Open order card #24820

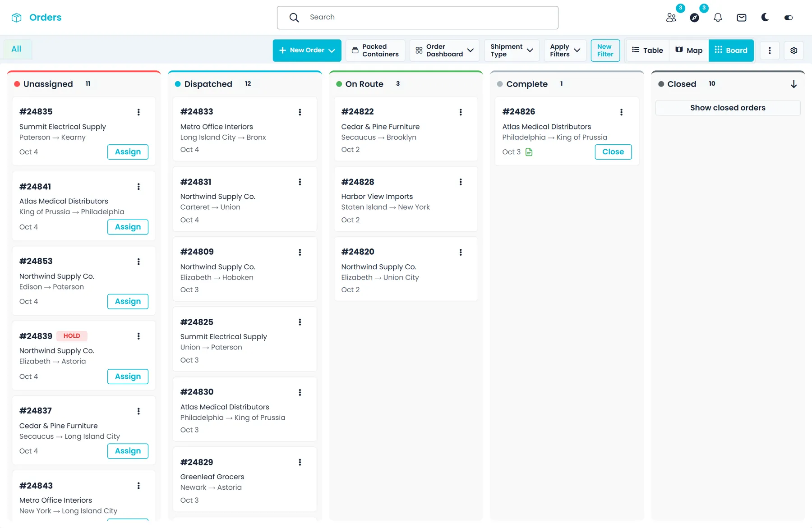406,269
